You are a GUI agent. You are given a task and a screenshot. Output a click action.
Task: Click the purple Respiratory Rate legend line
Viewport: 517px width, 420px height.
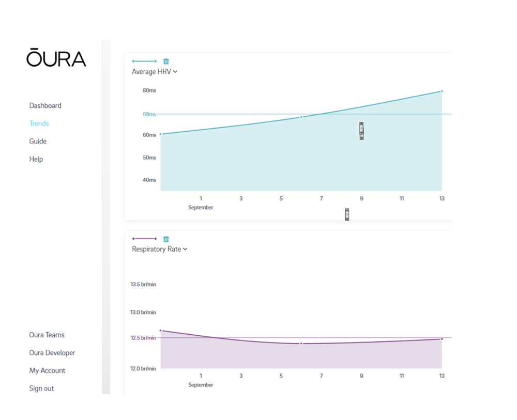coord(145,239)
